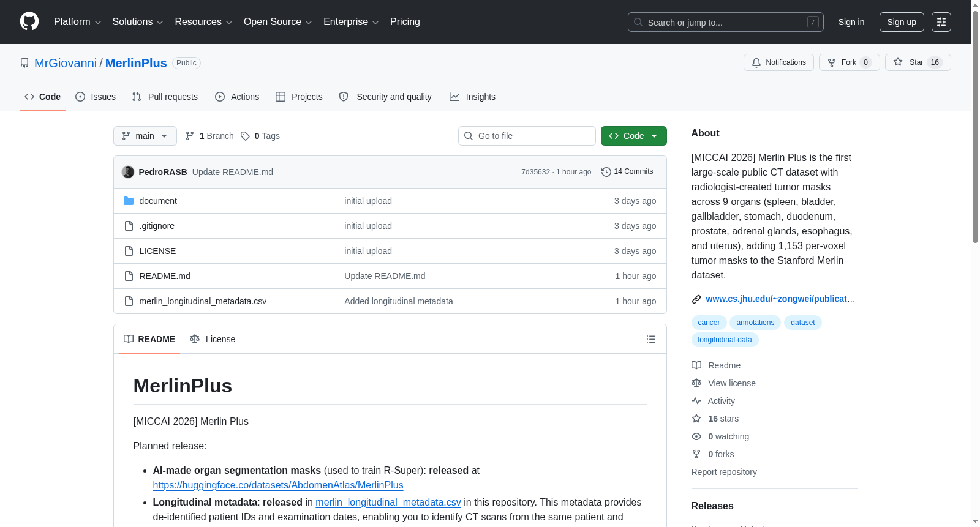Open the merlin_longitudinal_metadata.csv file

(x=203, y=301)
